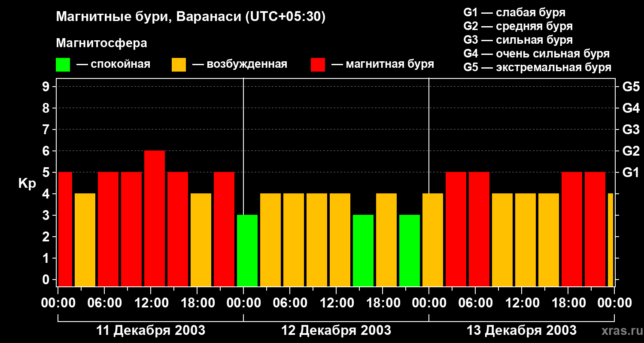Click the 'G5' label on the right axis
Image resolution: width=644 pixels, height=343 pixels.
[631, 87]
